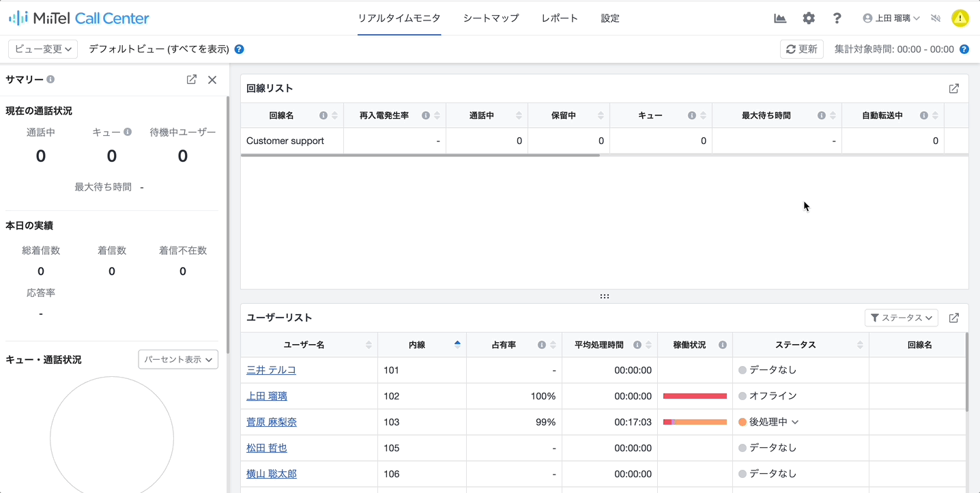Open user link 横山 聡太郎

[x=272, y=474]
